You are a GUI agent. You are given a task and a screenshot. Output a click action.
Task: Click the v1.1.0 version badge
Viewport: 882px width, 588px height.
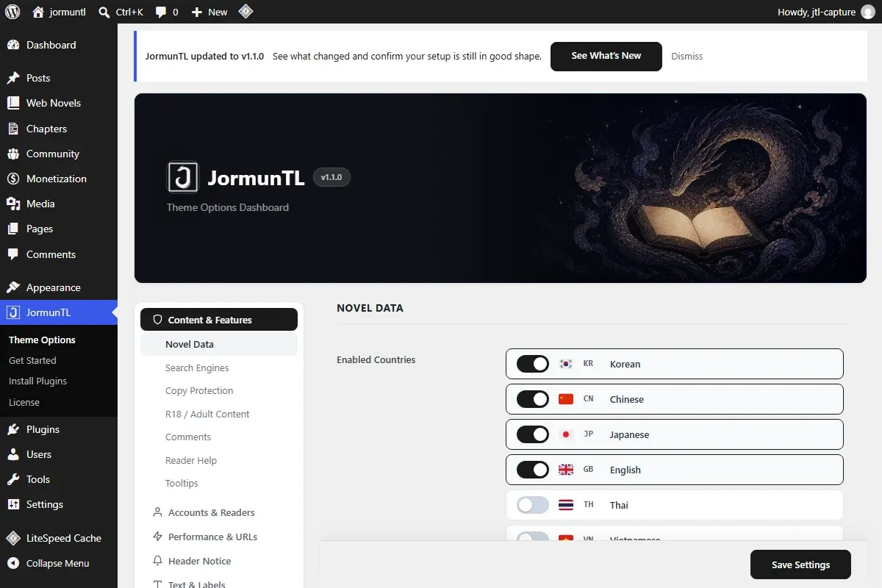[x=331, y=177]
